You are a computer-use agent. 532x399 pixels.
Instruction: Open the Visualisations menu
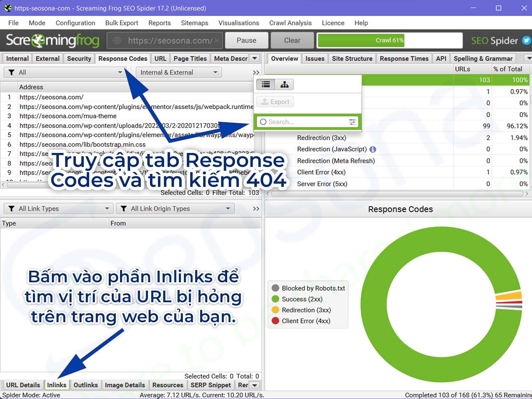239,23
